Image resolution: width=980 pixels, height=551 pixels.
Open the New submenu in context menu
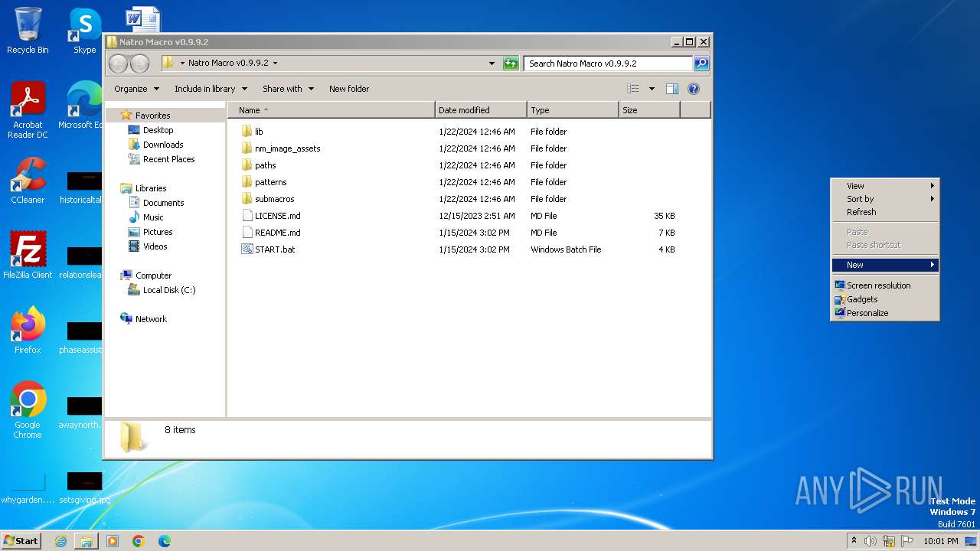point(885,265)
